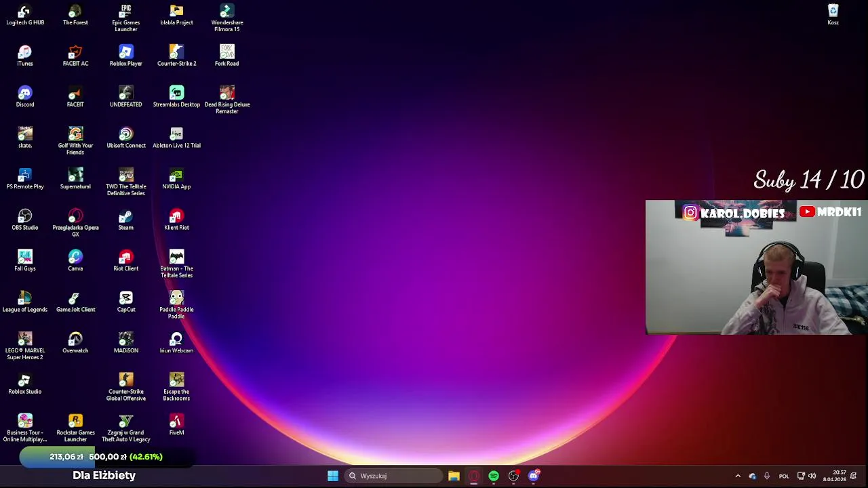
Task: Select the UNDEFEATED game icon
Action: (126, 97)
